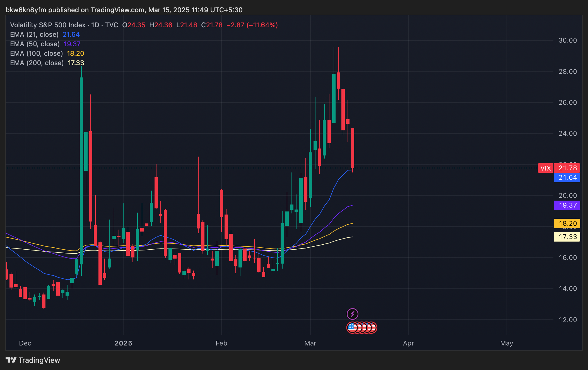Click the TradingView wordmark text
The height and width of the screenshot is (370, 588).
coord(39,360)
